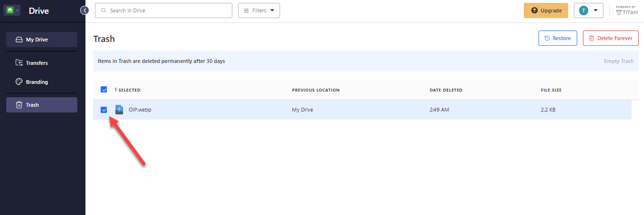Viewport: 644px width, 215px height.
Task: Click the My Drive location cell
Action: 302,110
